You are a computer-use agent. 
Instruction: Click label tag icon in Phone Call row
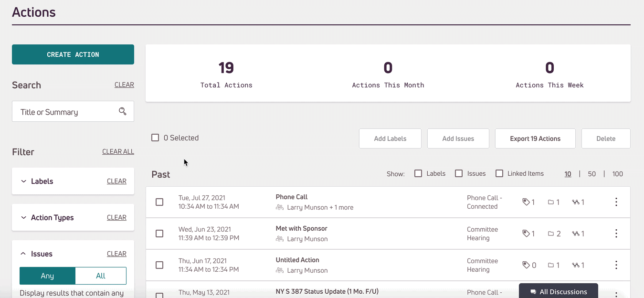[526, 202]
